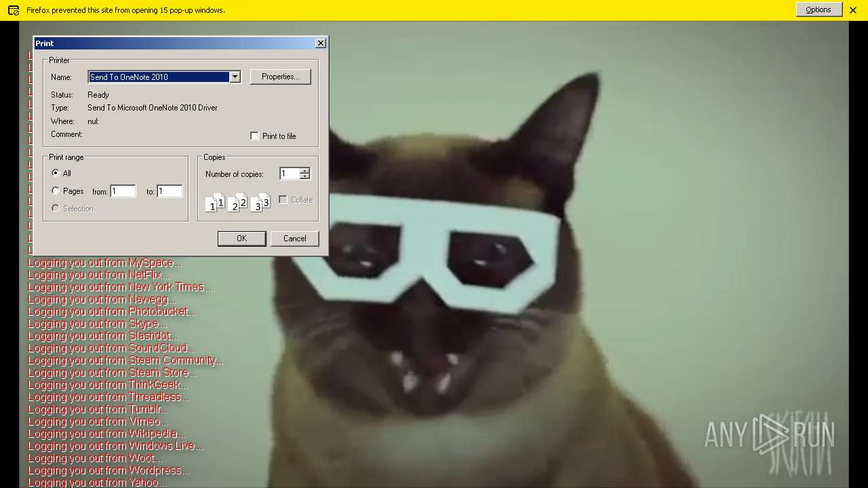This screenshot has height=488, width=868.
Task: Click 'Logging you out from Newegg...' text
Action: click(102, 299)
